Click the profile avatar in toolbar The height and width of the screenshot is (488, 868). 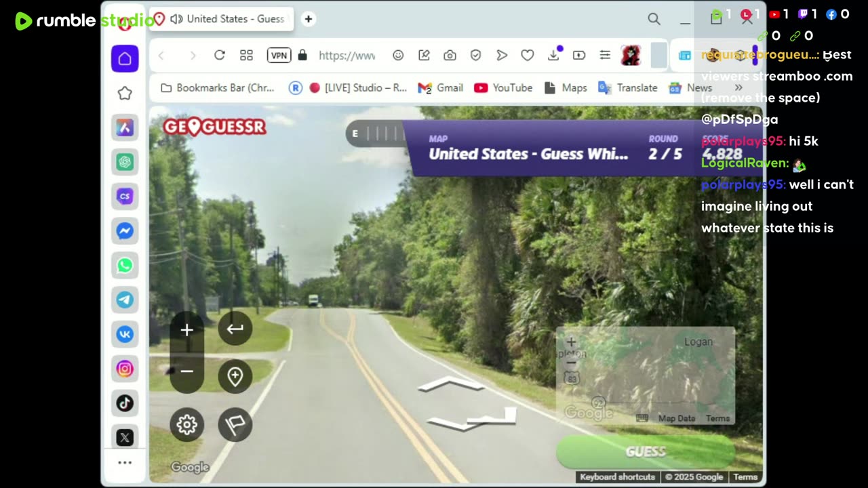631,55
